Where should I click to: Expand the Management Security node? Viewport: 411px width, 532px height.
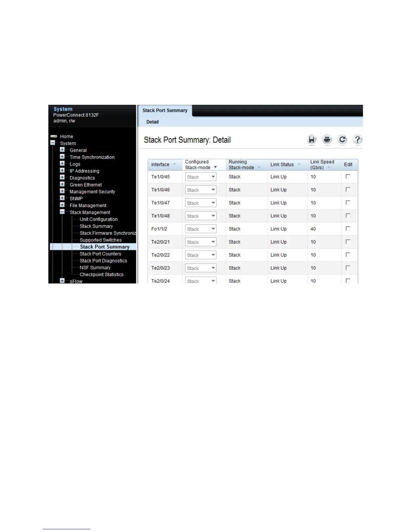pos(62,191)
